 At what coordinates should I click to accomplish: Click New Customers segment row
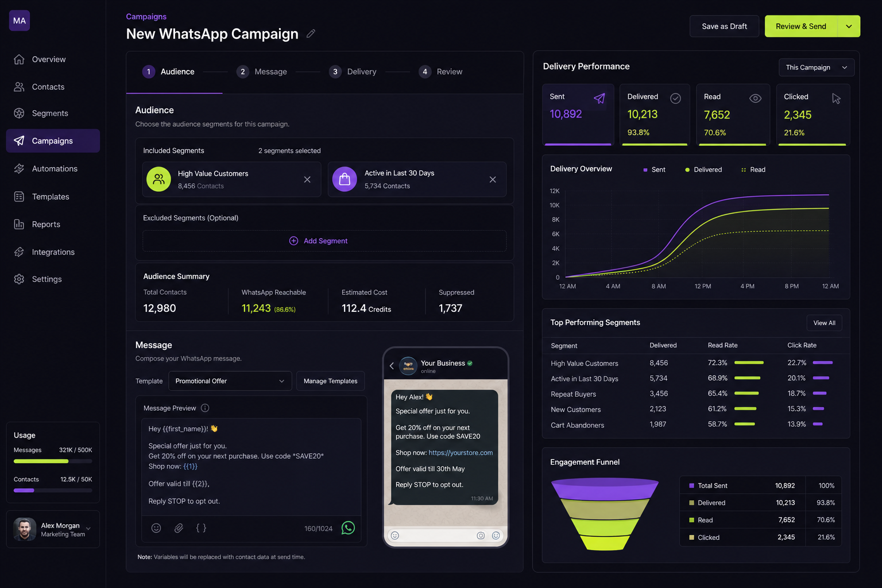[x=696, y=409]
